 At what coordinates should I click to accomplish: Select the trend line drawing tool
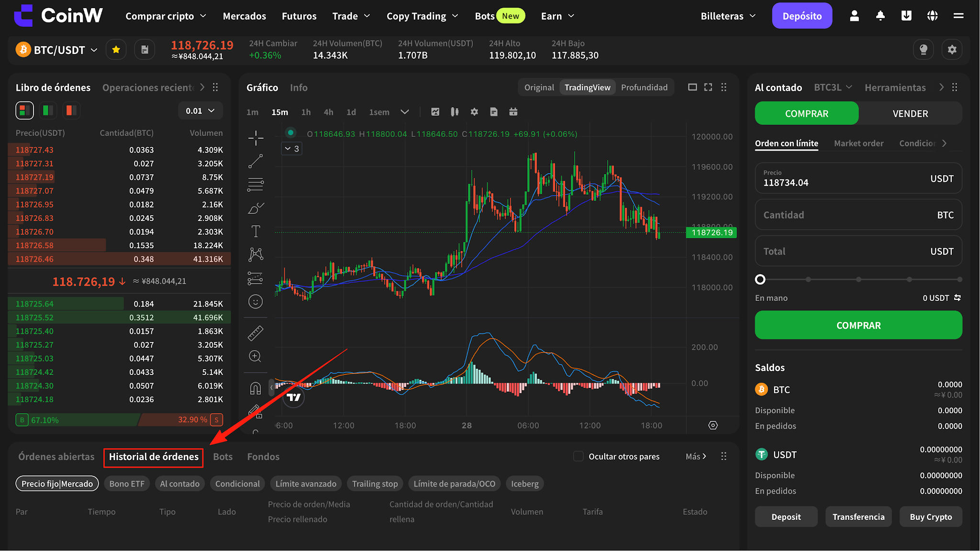(256, 161)
